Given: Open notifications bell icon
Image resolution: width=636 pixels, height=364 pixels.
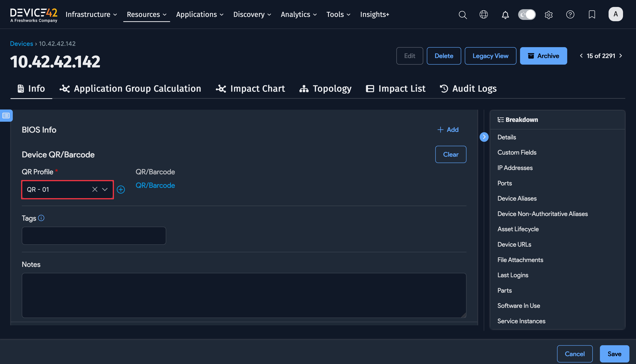Looking at the screenshot, I should [x=505, y=15].
